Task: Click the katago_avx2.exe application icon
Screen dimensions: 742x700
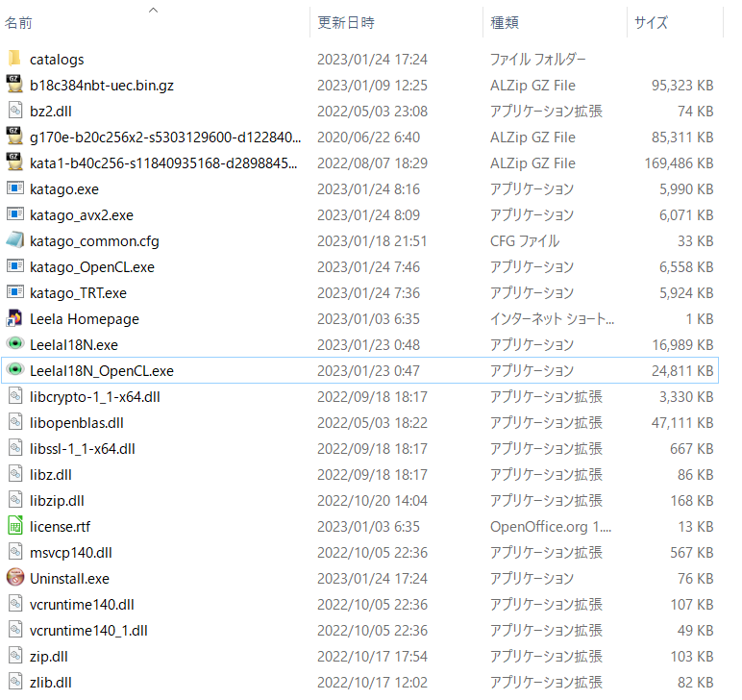Action: coord(15,214)
